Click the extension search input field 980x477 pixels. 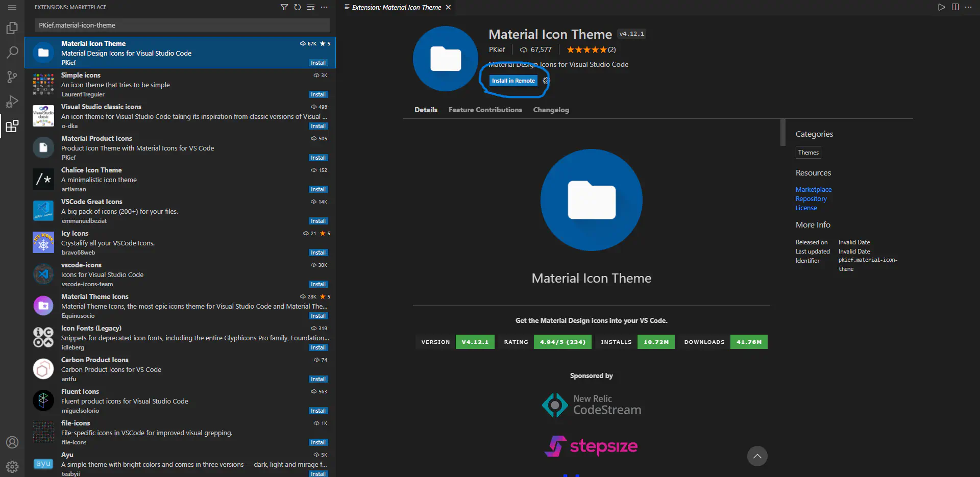click(x=182, y=25)
